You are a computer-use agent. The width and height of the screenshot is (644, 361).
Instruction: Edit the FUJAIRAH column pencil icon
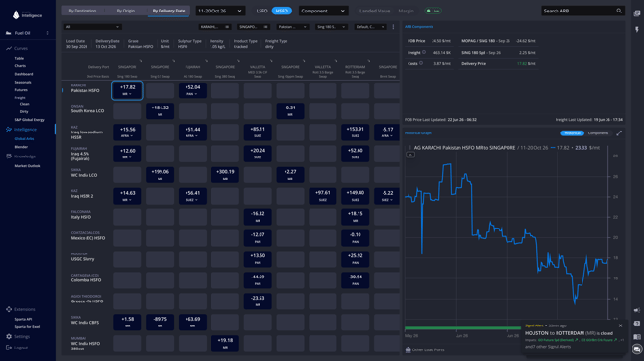point(206,60)
